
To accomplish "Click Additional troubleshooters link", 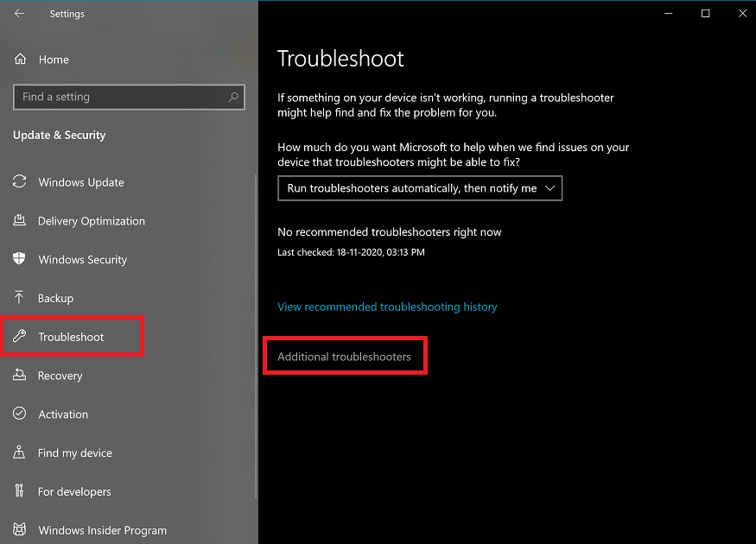I will tap(344, 357).
